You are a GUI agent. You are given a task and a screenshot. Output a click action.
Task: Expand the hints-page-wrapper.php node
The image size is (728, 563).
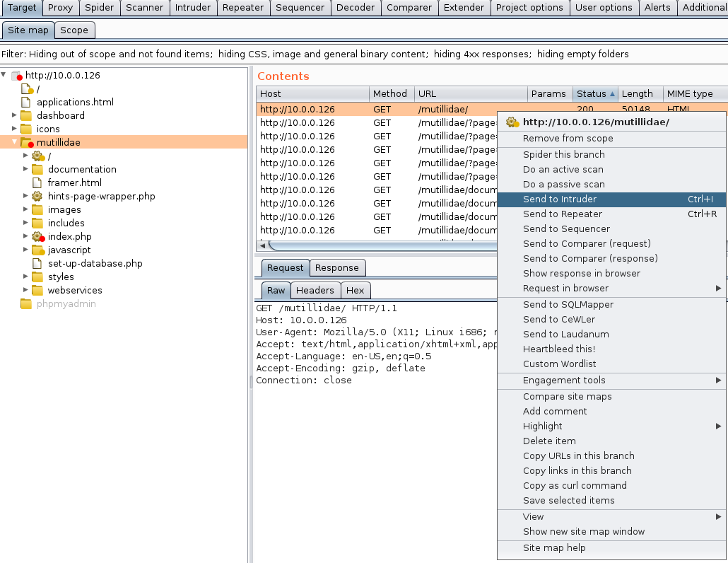25,195
